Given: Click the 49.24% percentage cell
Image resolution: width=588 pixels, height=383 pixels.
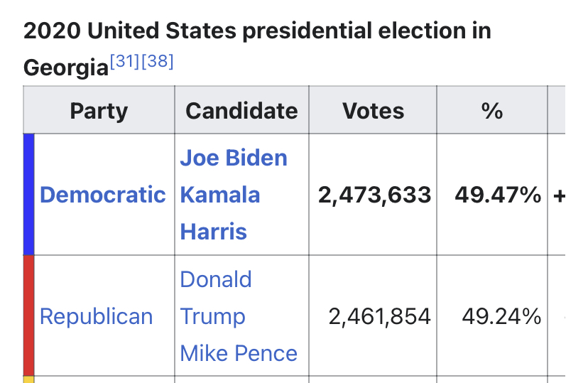Looking at the screenshot, I should (x=501, y=316).
